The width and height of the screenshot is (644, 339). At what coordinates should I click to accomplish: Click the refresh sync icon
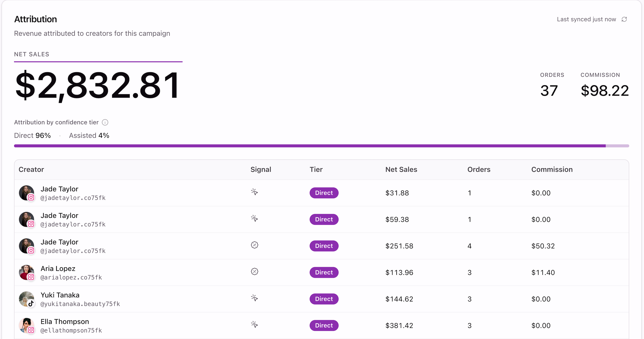tap(624, 19)
